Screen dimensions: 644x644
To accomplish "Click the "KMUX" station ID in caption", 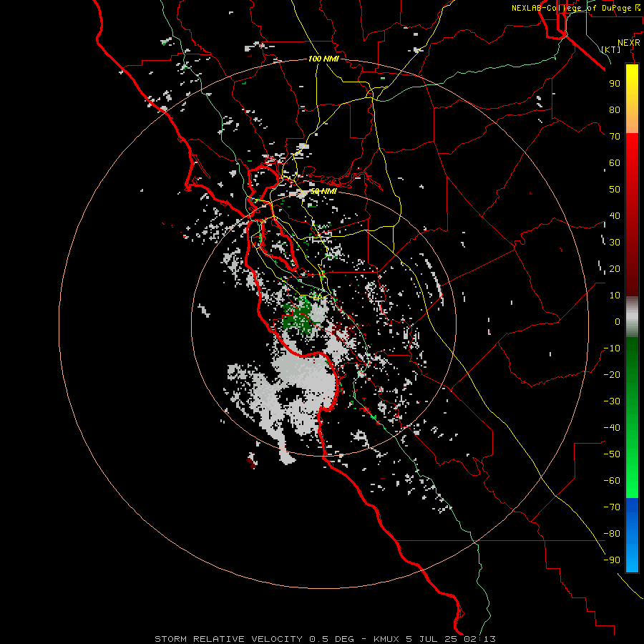I will point(386,639).
